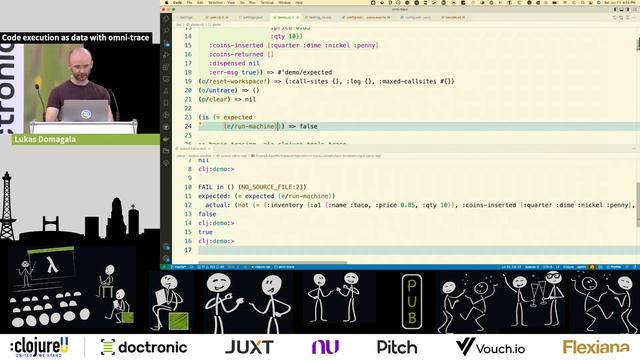Click ":dispensed nil" on line 17
Viewport: 640px width, 360px height.
[234, 63]
